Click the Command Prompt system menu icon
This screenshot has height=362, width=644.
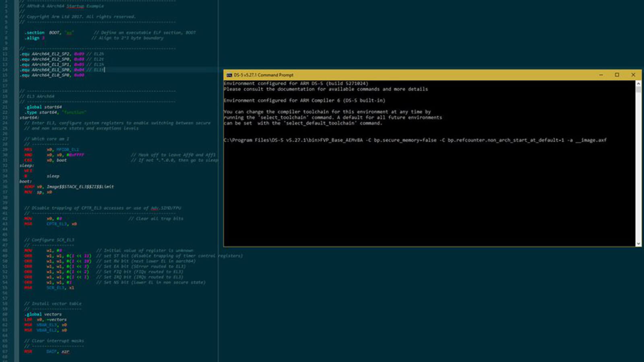(229, 75)
